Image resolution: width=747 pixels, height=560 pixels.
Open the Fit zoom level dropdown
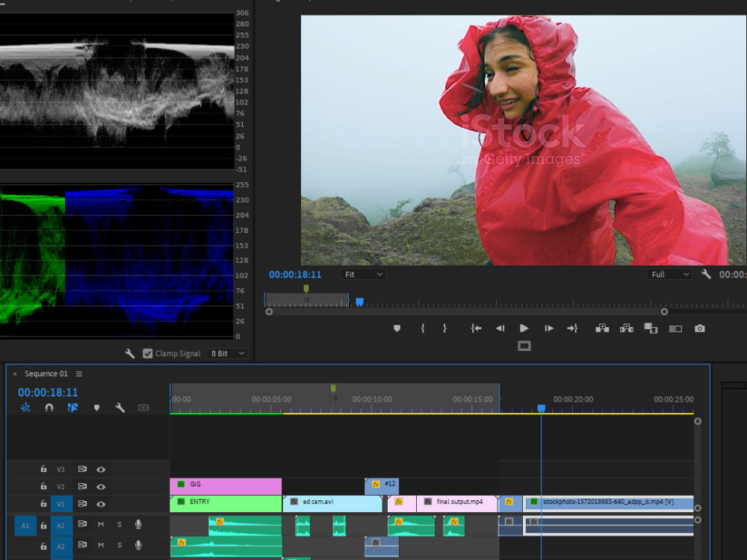tap(362, 274)
